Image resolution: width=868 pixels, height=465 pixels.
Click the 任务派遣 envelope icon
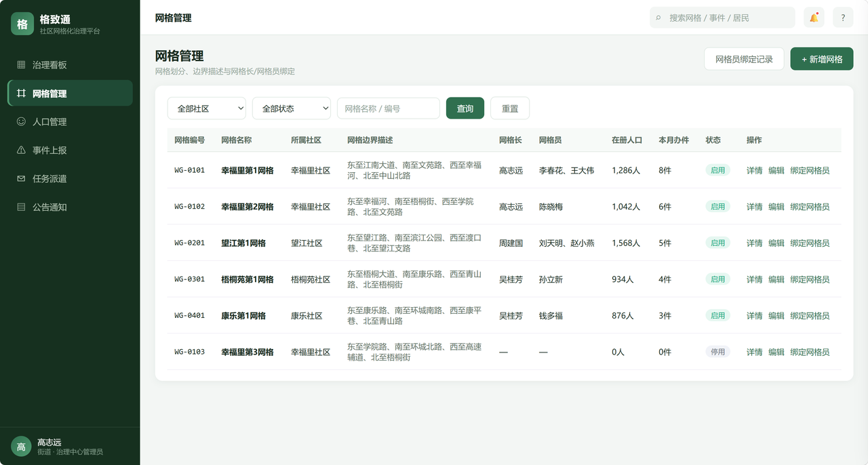point(21,179)
